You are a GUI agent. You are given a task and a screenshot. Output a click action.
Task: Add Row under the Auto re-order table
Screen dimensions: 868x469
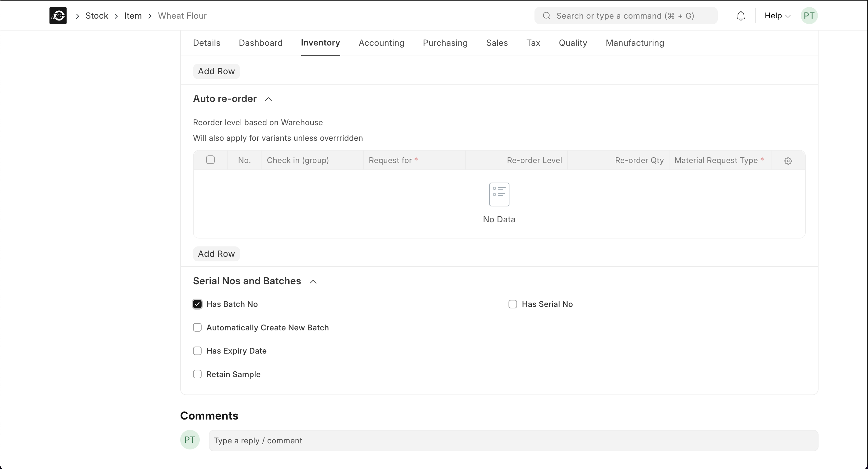pos(216,254)
